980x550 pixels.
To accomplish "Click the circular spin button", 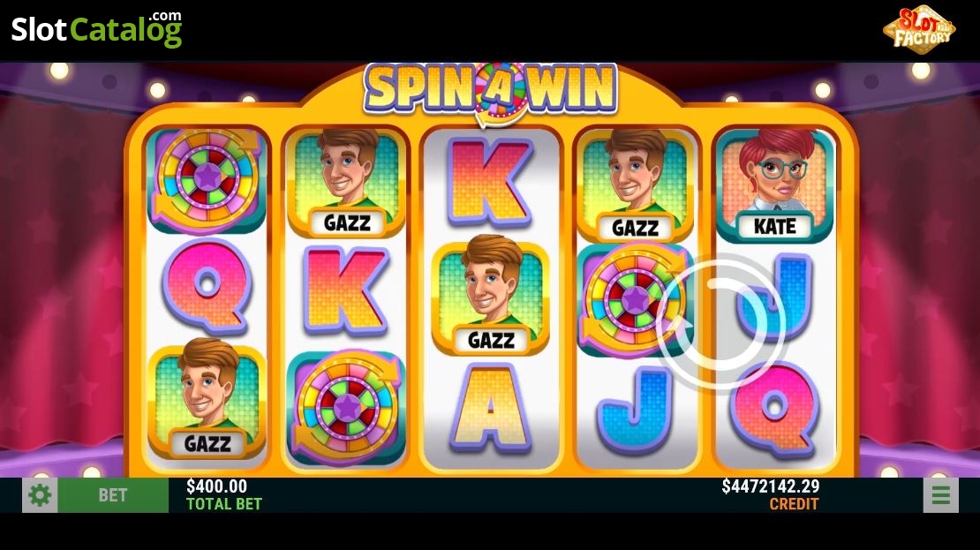I will pos(720,322).
